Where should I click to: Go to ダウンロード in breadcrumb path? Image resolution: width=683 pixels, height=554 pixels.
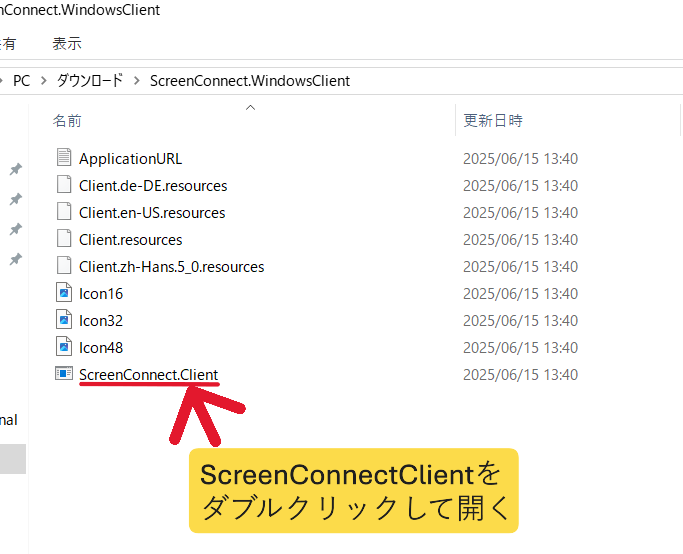pos(90,81)
